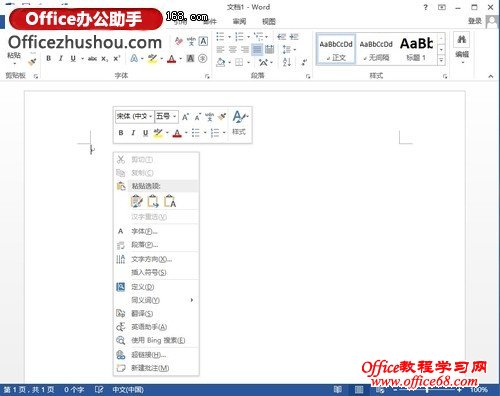Screen dimensions: 500x396
Task: Open the ribbon underline style dropdown arrow
Action: click(x=82, y=59)
